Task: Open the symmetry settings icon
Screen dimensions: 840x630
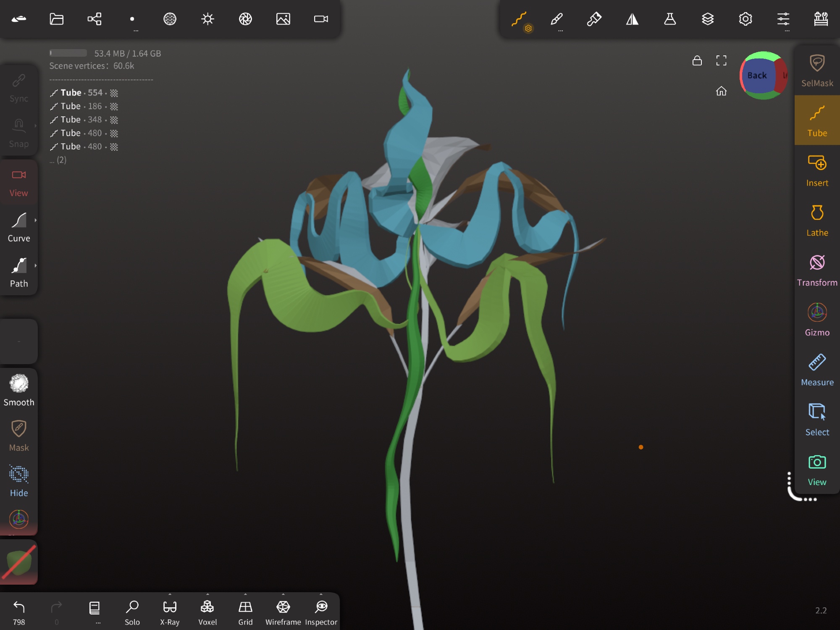Action: point(632,19)
